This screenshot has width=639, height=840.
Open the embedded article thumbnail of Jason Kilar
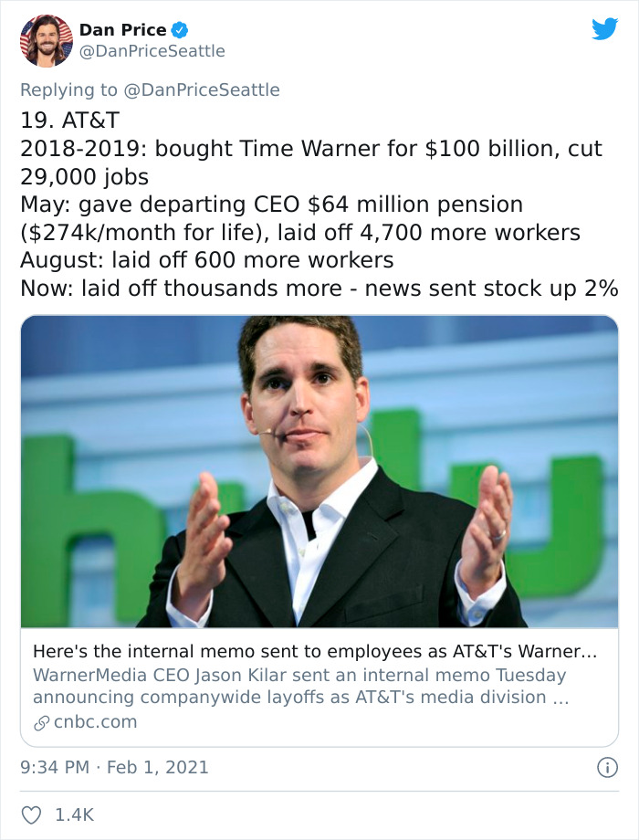[319, 475]
